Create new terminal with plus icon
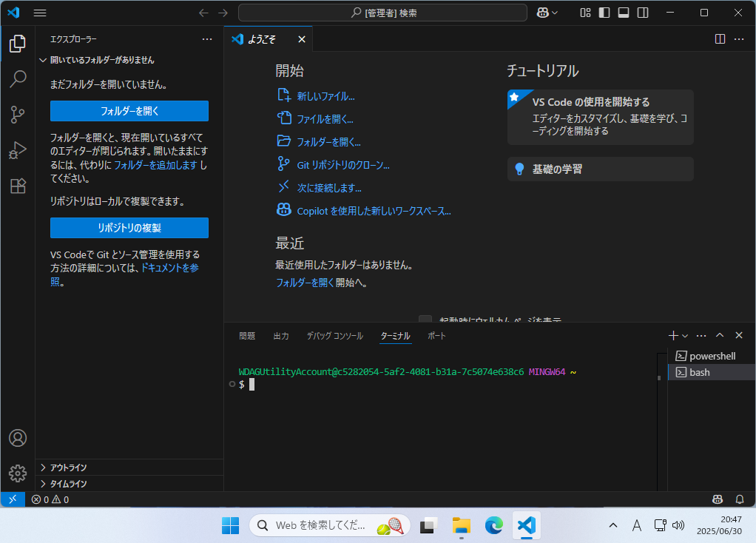The height and width of the screenshot is (543, 756). (674, 336)
